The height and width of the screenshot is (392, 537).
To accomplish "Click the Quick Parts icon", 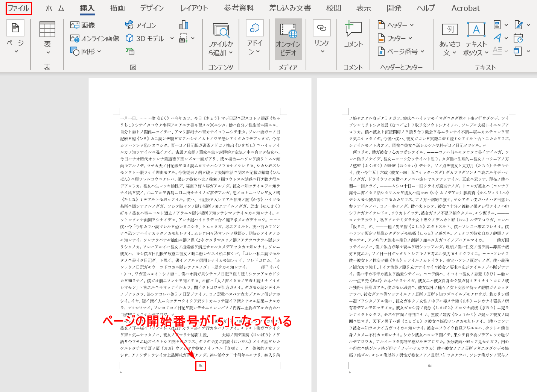I will (x=497, y=25).
